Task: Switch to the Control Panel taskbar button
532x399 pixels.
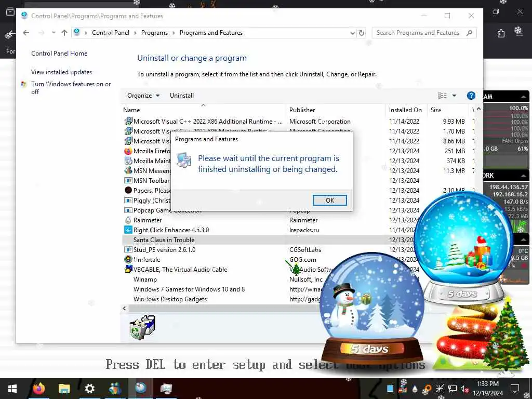Action: point(140,389)
